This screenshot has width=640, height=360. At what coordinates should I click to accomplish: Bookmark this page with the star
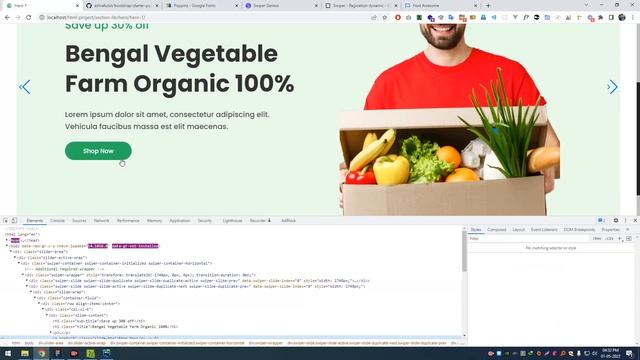click(x=384, y=18)
